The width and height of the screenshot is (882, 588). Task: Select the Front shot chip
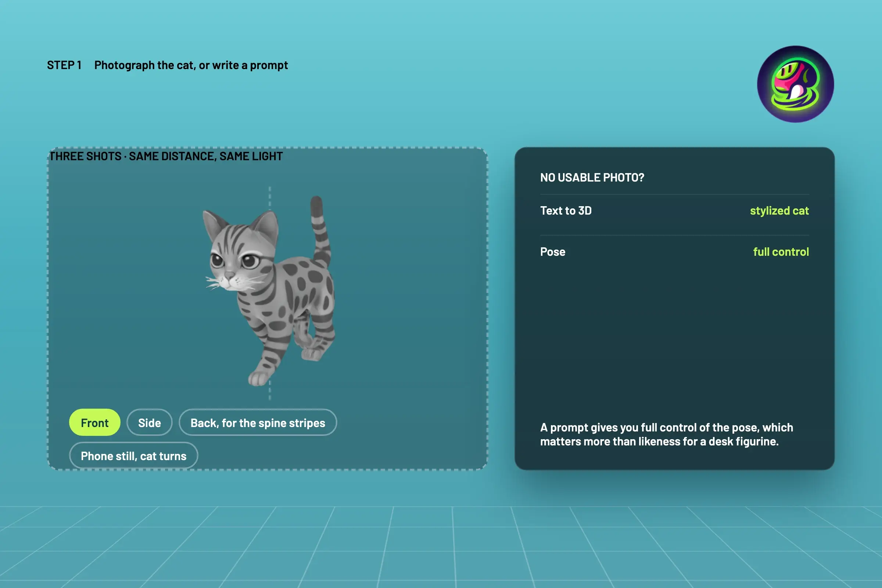94,423
